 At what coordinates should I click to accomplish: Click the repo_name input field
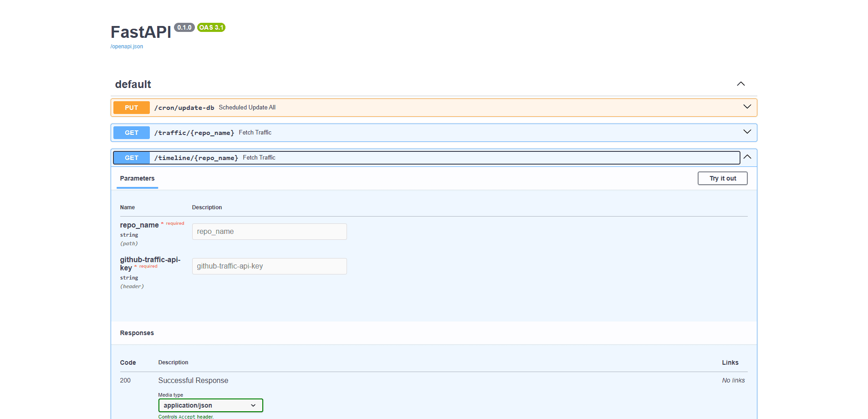click(269, 231)
